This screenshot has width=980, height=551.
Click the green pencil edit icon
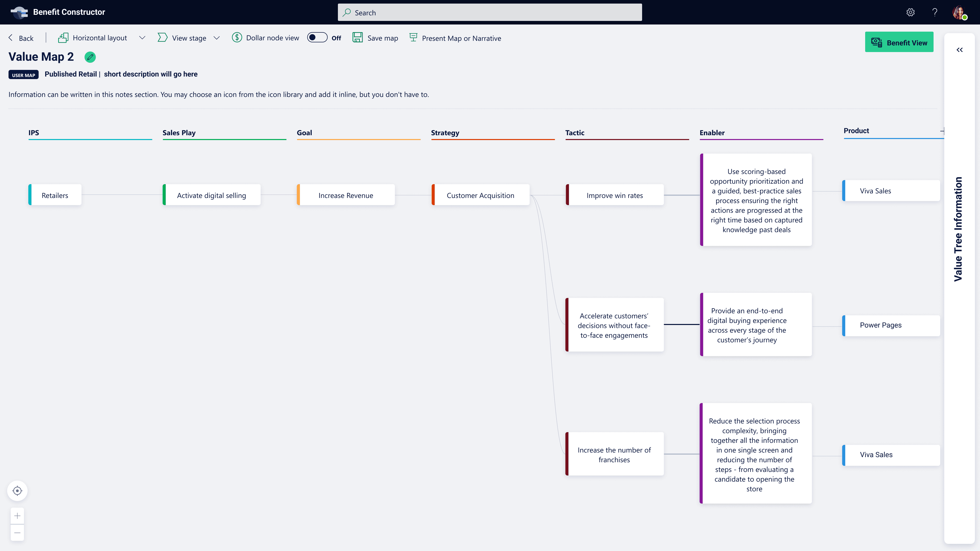click(90, 57)
